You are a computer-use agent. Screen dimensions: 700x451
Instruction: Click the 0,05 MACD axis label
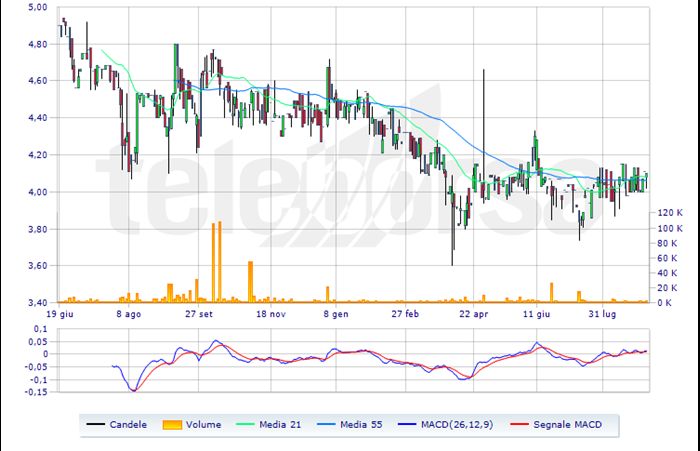tap(38, 342)
